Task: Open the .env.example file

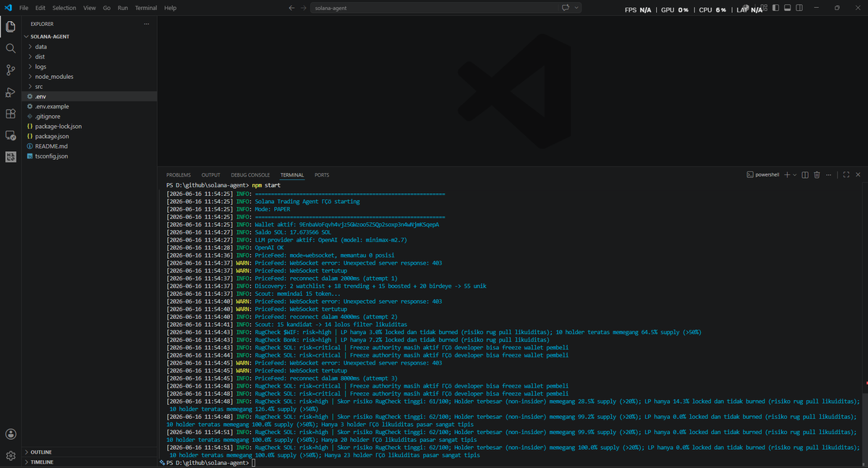Action: [x=90, y=106]
